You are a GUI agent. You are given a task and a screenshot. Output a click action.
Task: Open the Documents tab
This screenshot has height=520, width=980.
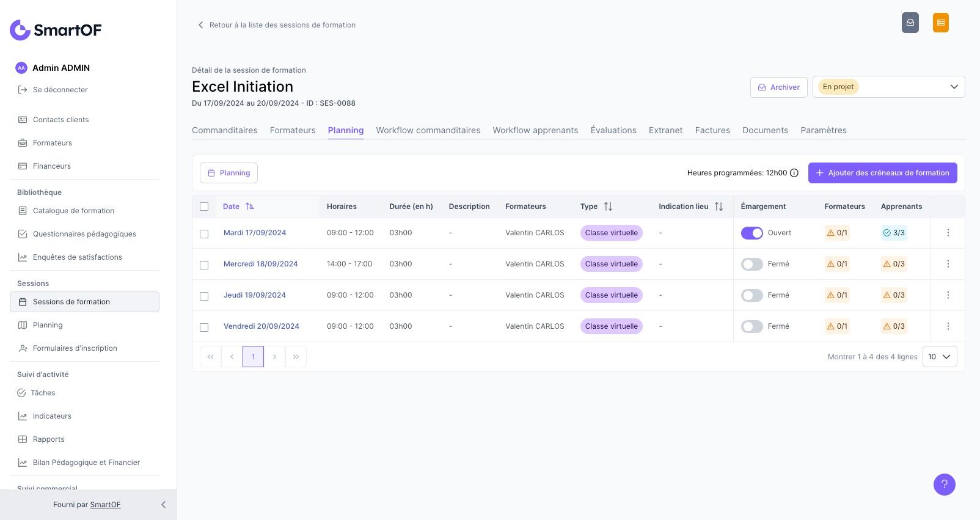coord(765,130)
